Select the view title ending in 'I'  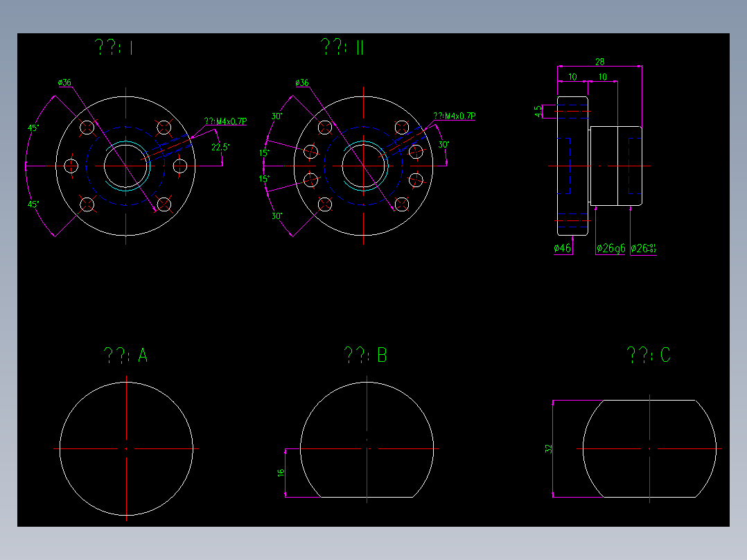coord(114,47)
